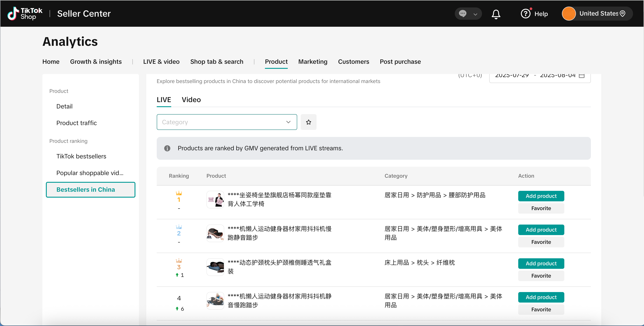644x326 pixels.
Task: Click the TikTok Shop logo
Action: tap(25, 14)
